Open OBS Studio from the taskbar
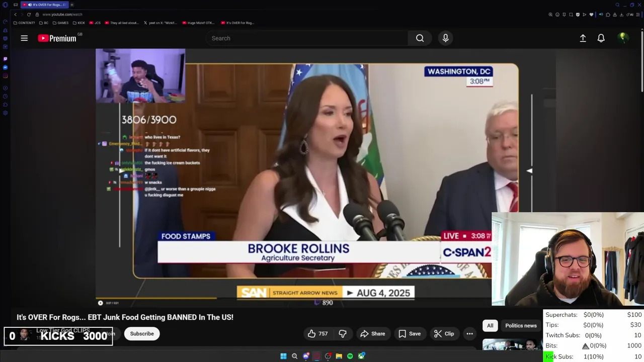Image resolution: width=644 pixels, height=362 pixels. [328, 356]
